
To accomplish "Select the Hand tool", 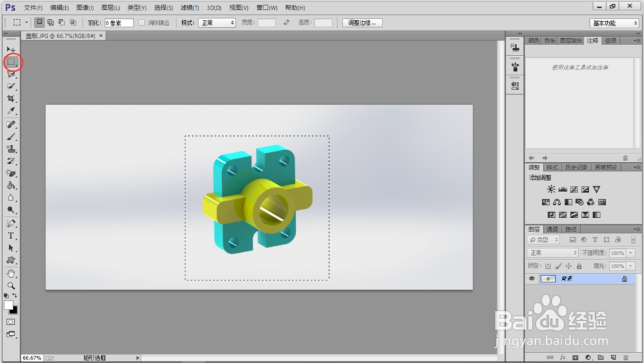I will (x=11, y=273).
